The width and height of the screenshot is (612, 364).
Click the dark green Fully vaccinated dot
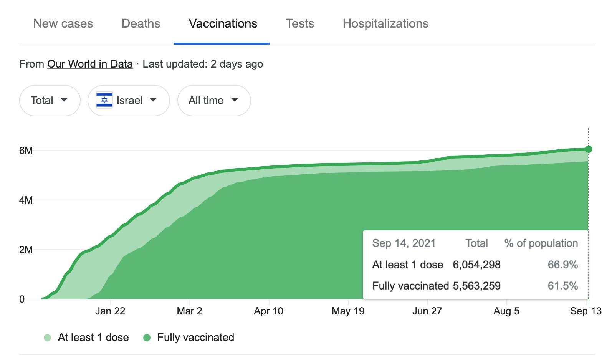(x=147, y=338)
